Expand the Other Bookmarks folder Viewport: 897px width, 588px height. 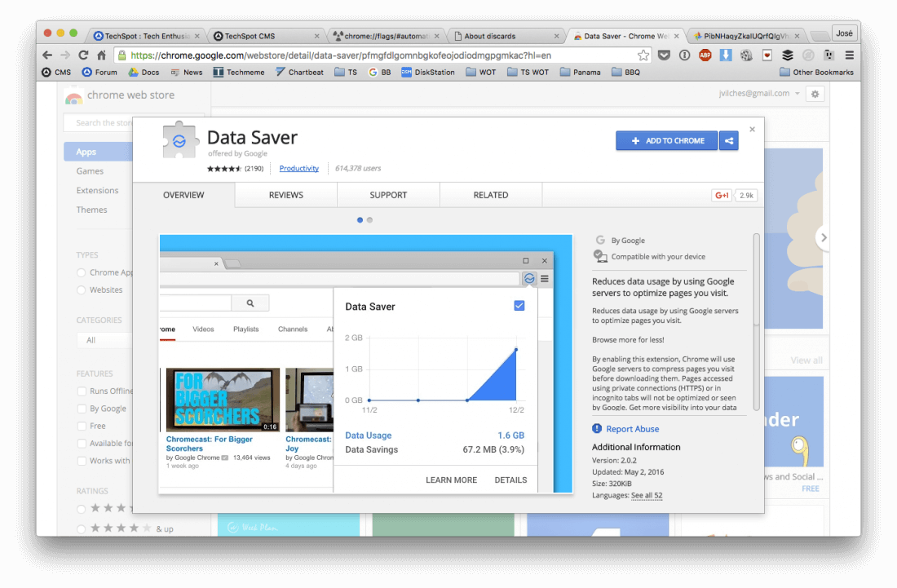pos(816,72)
